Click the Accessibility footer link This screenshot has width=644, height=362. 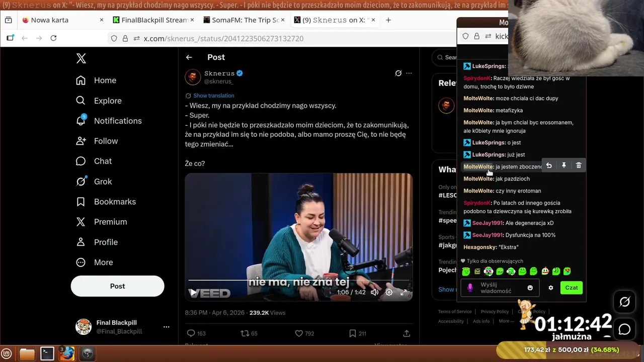point(451,321)
